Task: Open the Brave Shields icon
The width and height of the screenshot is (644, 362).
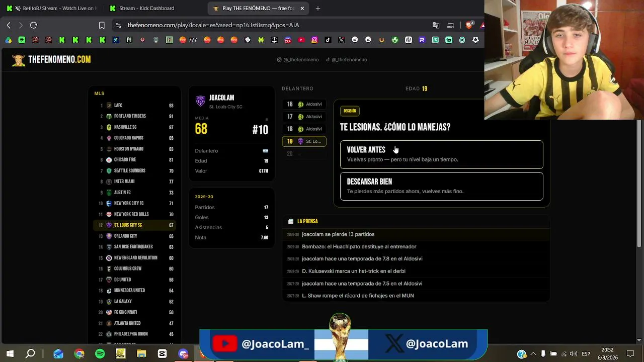Action: (469, 25)
